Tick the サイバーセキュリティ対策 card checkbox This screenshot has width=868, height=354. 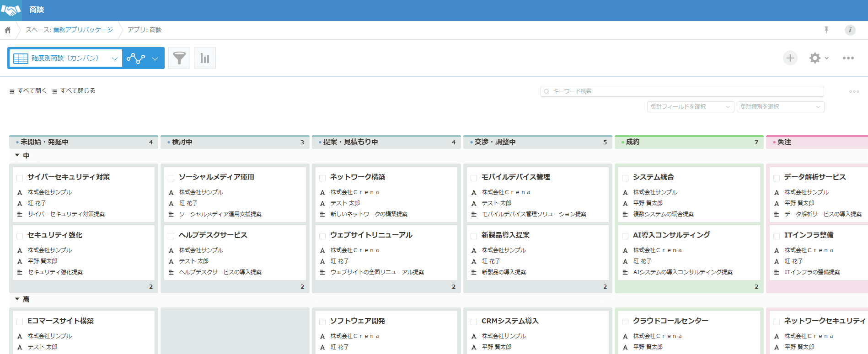click(20, 178)
